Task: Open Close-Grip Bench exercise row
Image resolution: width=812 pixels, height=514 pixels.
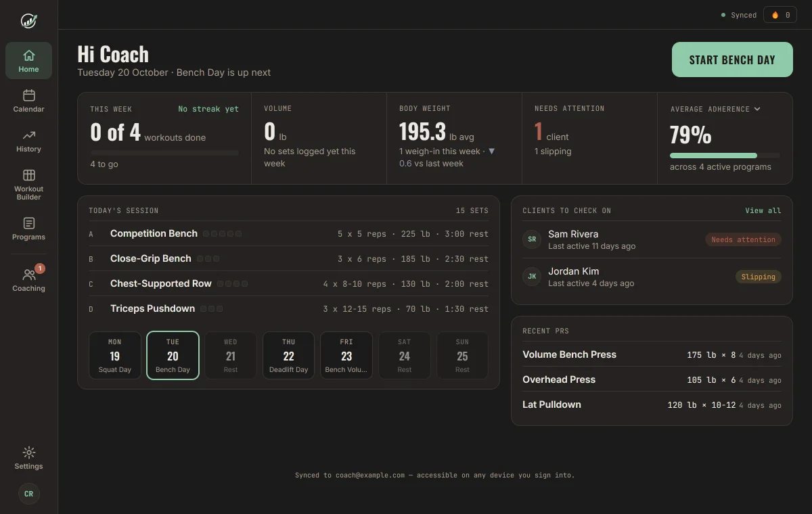Action: (x=288, y=258)
